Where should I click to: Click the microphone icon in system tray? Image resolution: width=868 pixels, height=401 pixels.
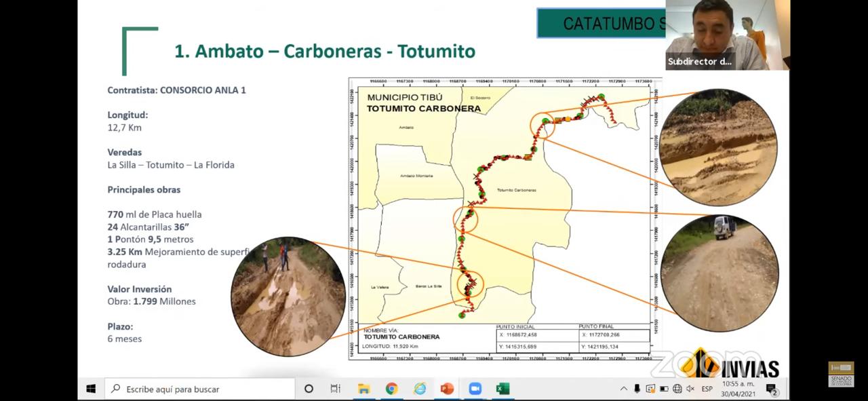pos(637,389)
